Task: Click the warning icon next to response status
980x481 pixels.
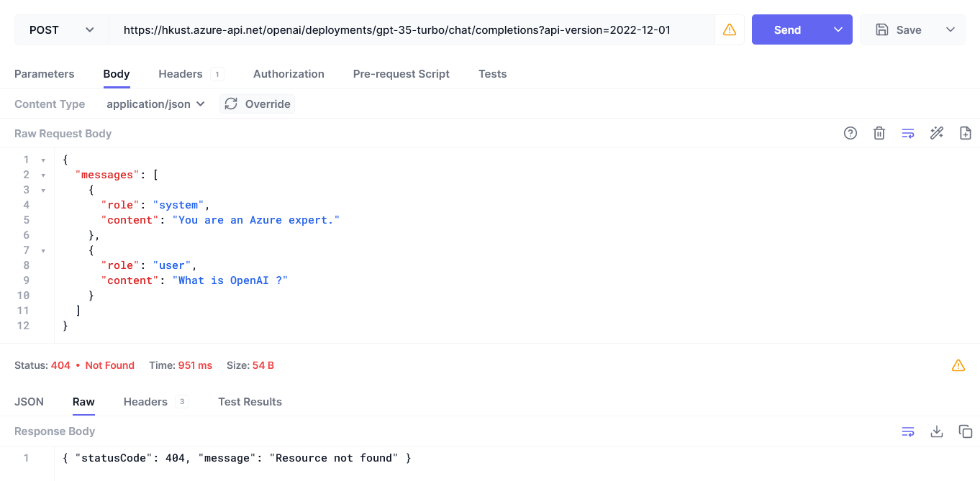Action: 958,365
